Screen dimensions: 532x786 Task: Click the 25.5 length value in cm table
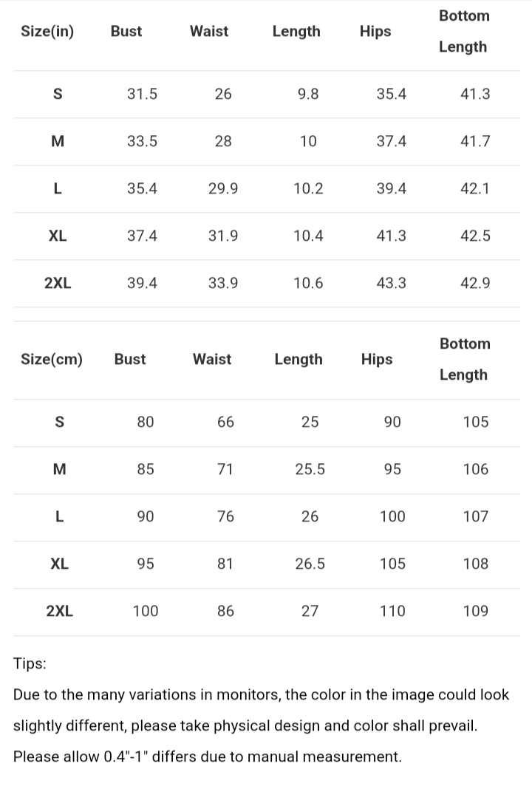(x=310, y=470)
